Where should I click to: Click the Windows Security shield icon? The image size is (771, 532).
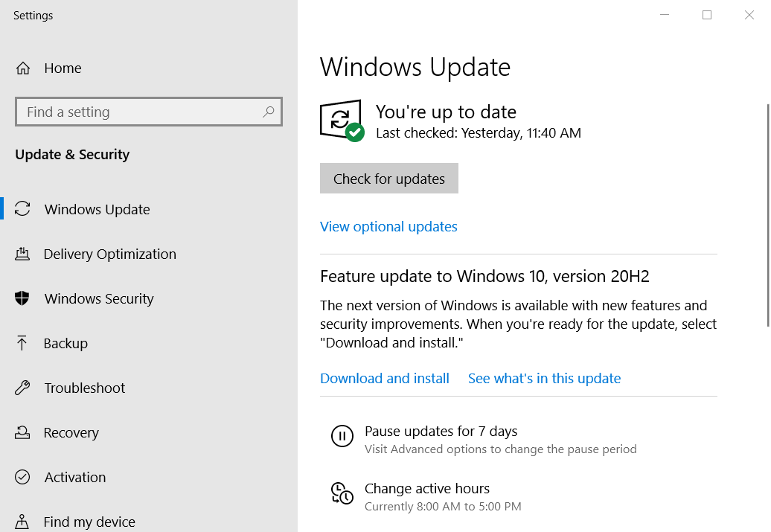22,298
